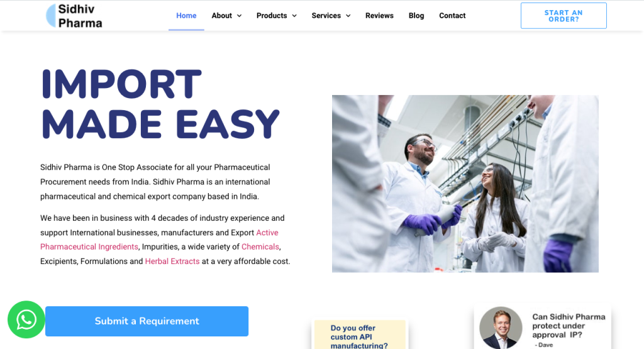The image size is (644, 349).
Task: Click Start an Order button
Action: click(563, 16)
